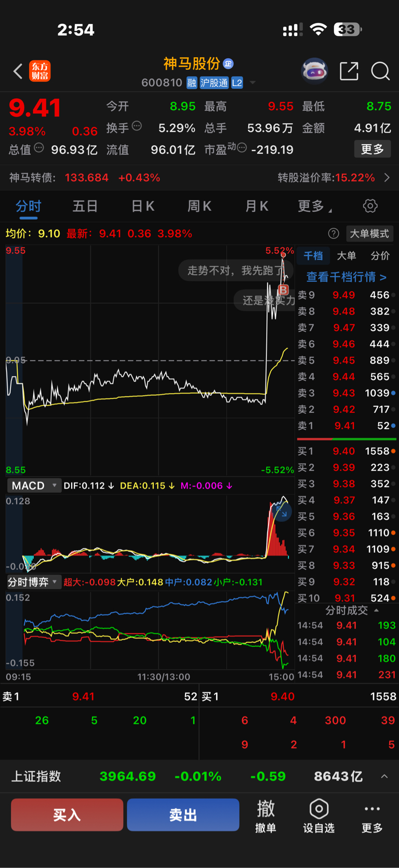This screenshot has height=868, width=399.
Task: Open 查看千档行情 link
Action: [347, 277]
